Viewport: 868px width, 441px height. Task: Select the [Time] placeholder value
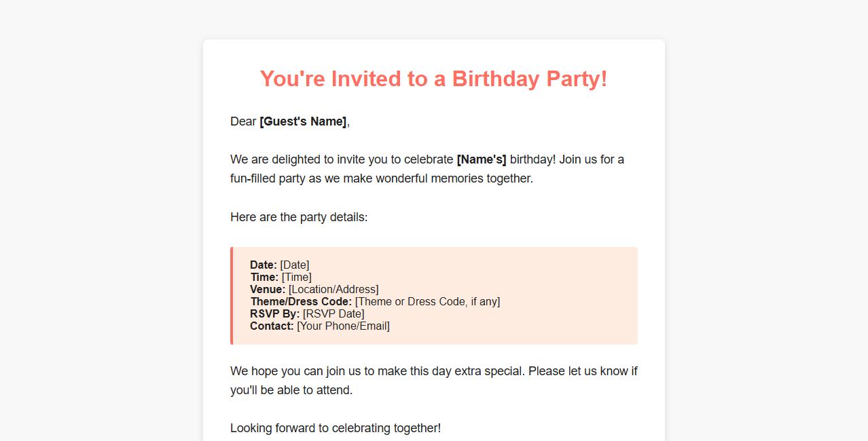point(297,277)
